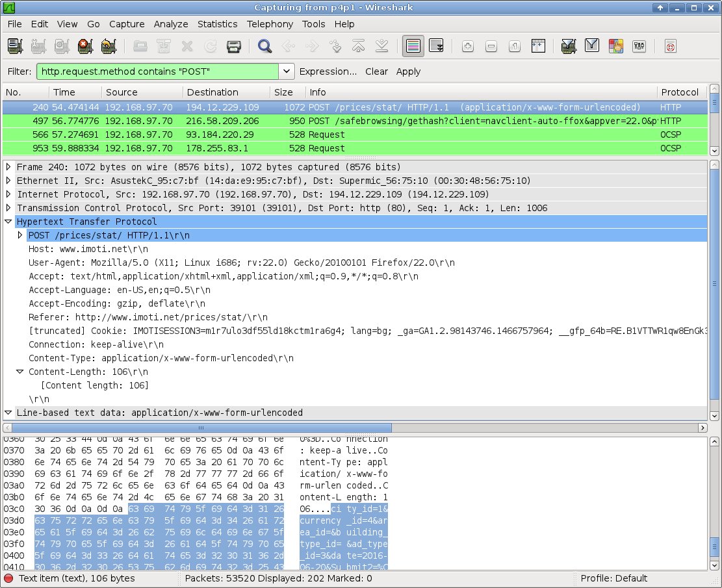Start a new live capture icon
This screenshot has width=722, height=588.
(x=62, y=46)
